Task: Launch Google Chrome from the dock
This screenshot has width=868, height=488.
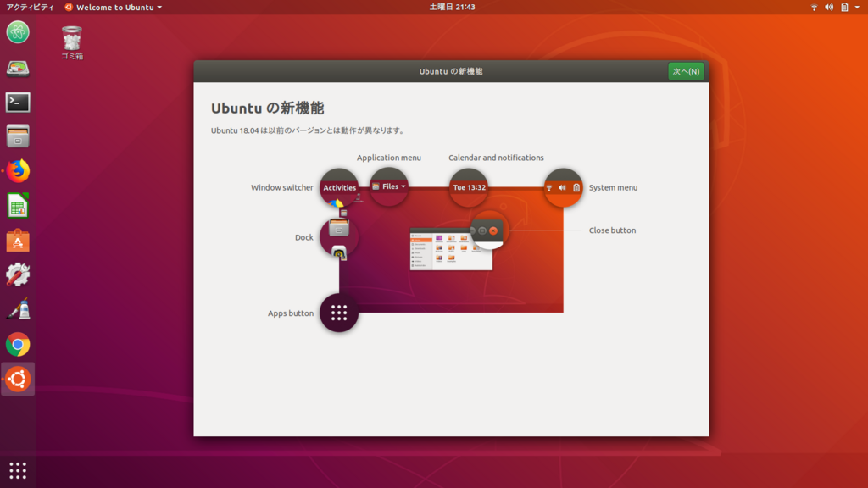Action: (x=18, y=344)
